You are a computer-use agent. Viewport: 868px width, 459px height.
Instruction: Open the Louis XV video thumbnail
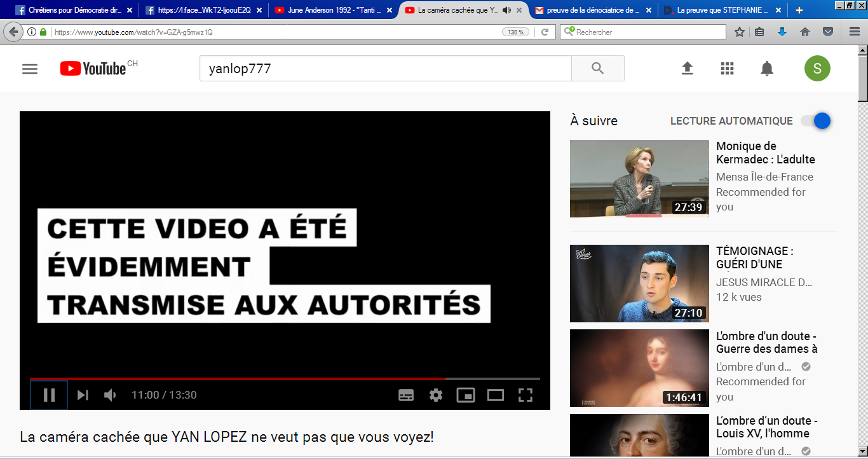(x=639, y=436)
